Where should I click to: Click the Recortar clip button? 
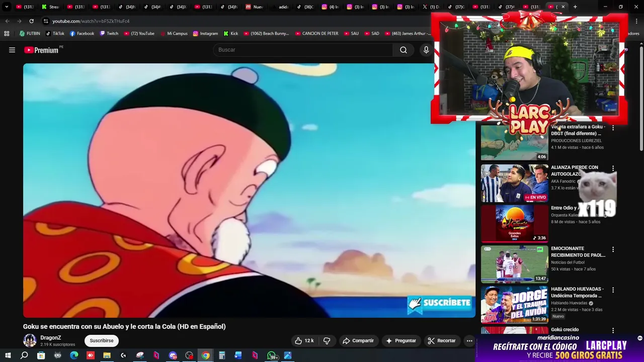(x=442, y=340)
